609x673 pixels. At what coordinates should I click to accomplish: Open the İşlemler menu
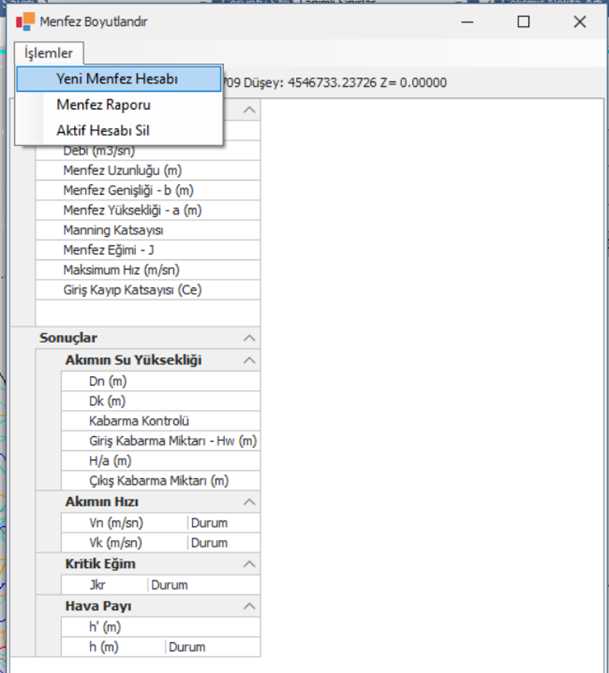click(x=48, y=53)
